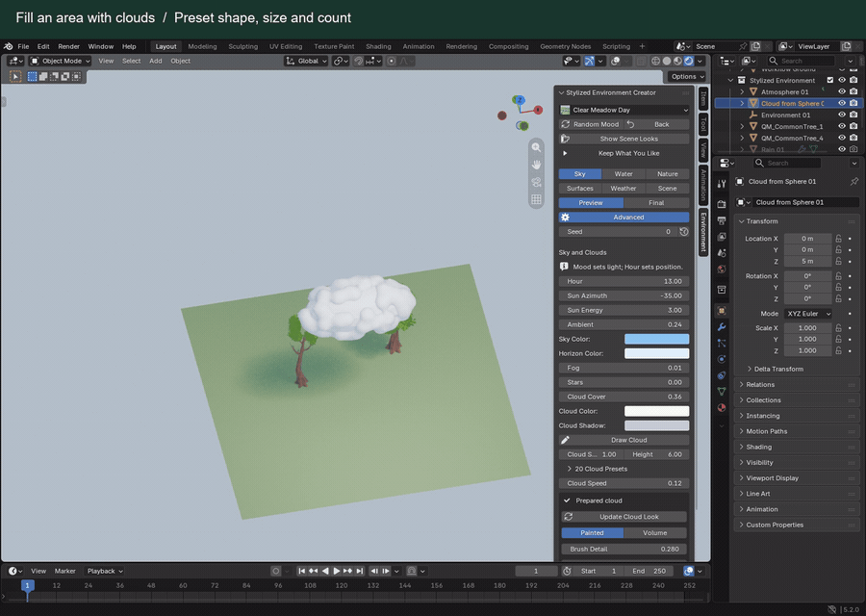Click the Update Cloud Look button
The width and height of the screenshot is (866, 616).
pos(624,517)
